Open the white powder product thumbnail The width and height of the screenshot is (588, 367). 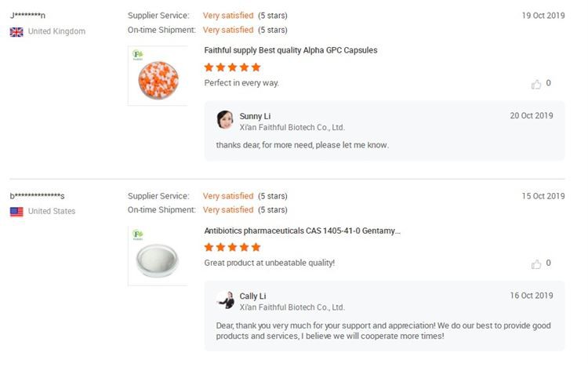click(x=158, y=256)
